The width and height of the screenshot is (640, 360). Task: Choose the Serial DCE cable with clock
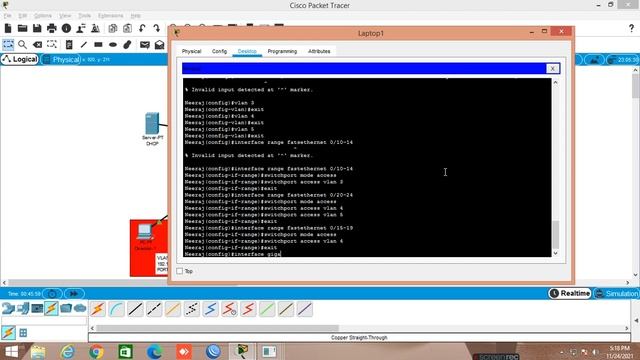click(229, 309)
